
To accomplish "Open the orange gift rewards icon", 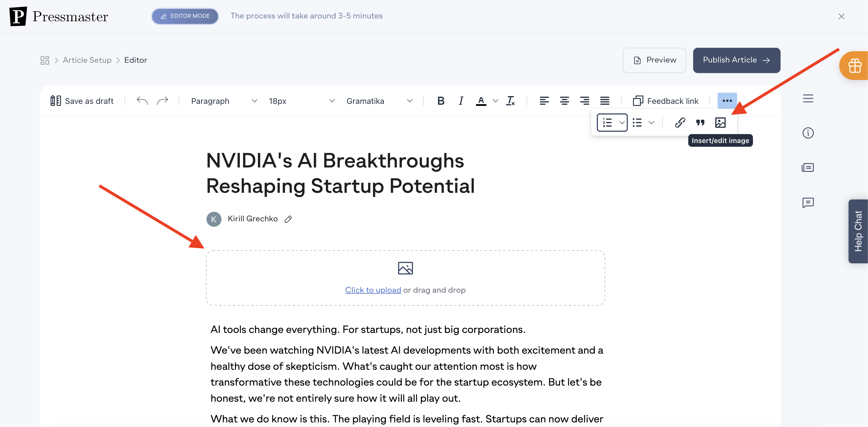I will pyautogui.click(x=854, y=66).
